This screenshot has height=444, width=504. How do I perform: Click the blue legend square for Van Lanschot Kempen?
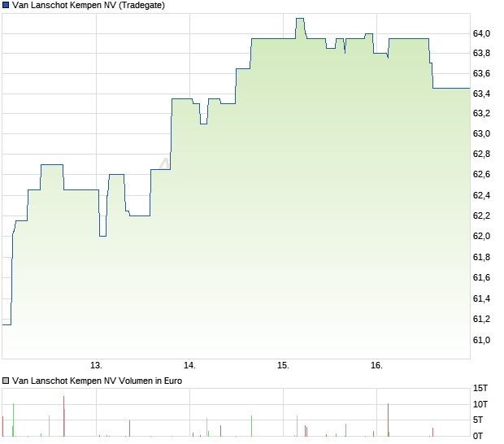(6, 5)
